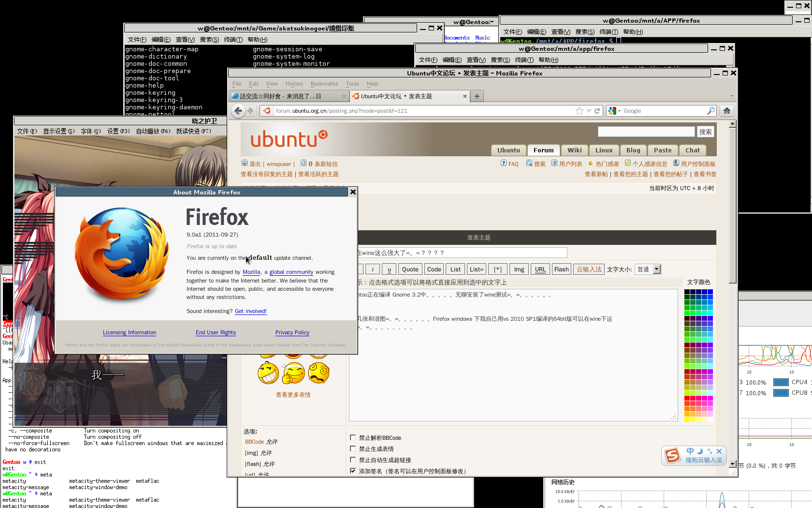This screenshot has width=812, height=508.
Task: Click the Firefox page vertical scrollbar down arrow
Action: pyautogui.click(x=733, y=464)
